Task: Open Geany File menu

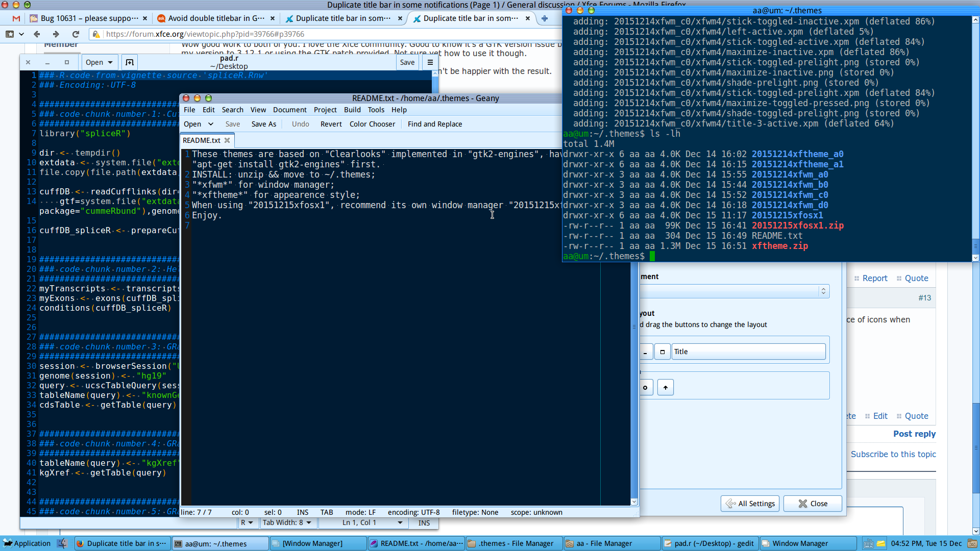Action: point(189,110)
